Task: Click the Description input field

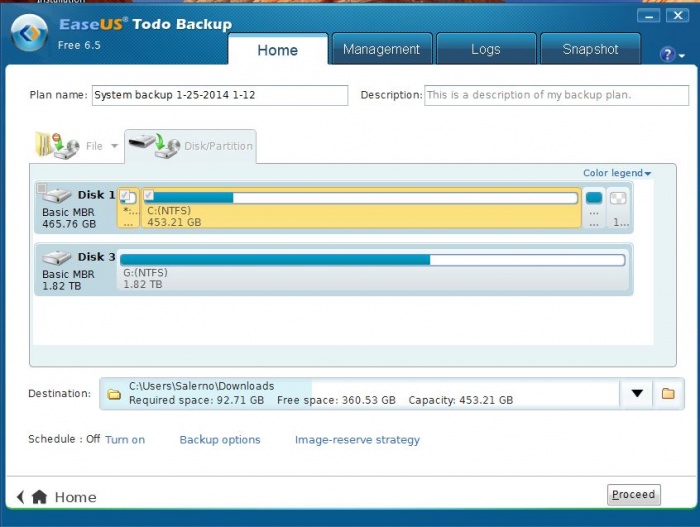Action: point(556,95)
